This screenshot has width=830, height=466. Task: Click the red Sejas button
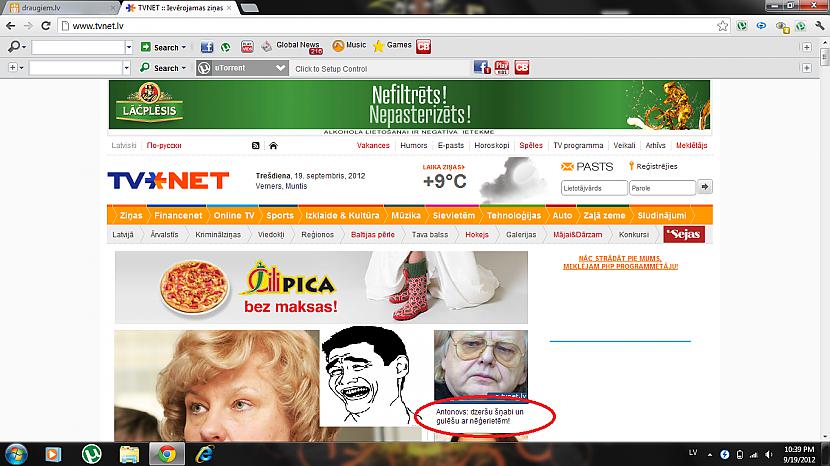(x=684, y=234)
